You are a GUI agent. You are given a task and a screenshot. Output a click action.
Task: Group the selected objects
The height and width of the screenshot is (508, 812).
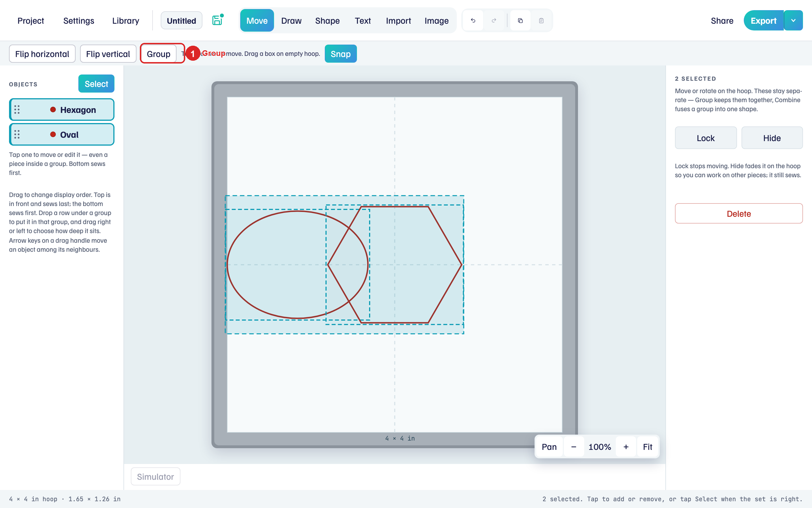pos(158,54)
